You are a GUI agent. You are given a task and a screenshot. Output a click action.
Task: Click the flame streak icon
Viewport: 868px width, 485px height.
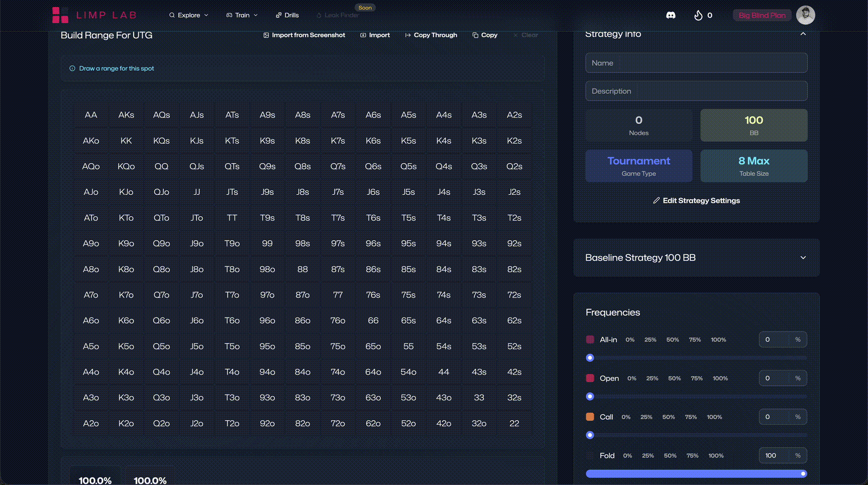tap(698, 15)
